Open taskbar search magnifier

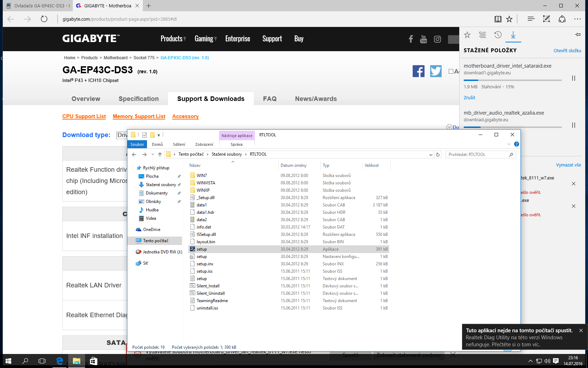click(x=25, y=361)
